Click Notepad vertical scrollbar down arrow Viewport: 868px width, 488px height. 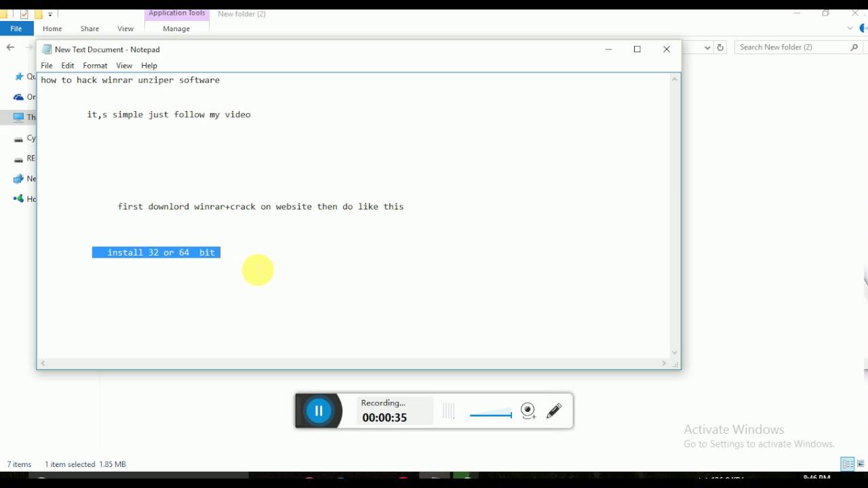[675, 352]
